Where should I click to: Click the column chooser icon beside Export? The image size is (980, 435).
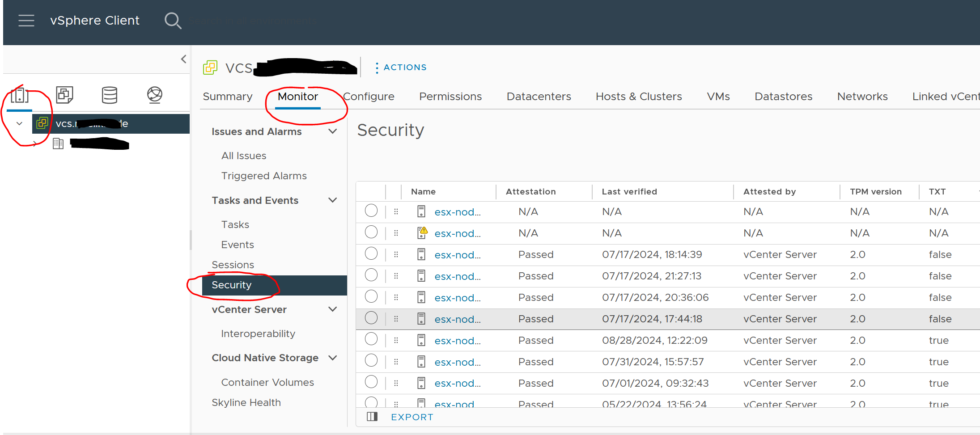tap(372, 417)
